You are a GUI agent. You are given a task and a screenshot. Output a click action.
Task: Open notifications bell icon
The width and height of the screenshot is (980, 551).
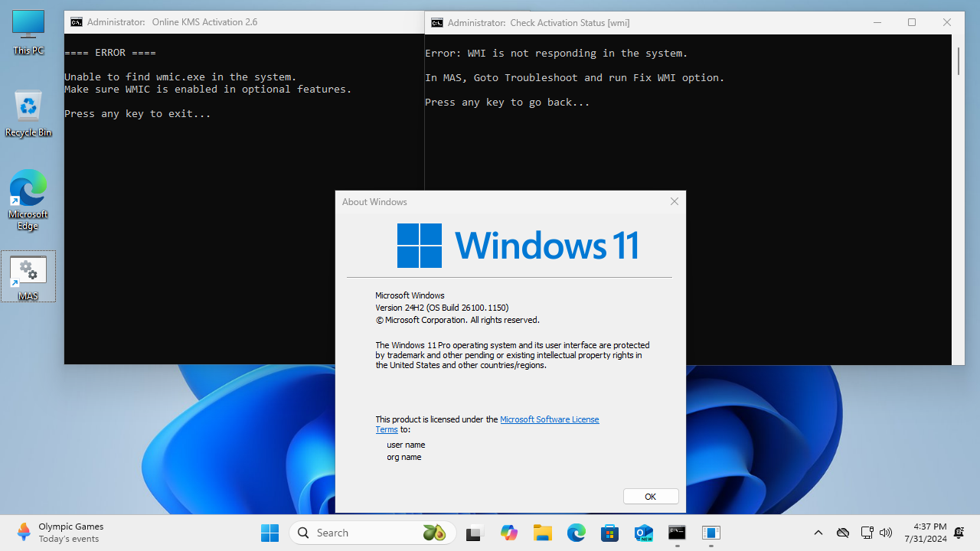pyautogui.click(x=959, y=533)
